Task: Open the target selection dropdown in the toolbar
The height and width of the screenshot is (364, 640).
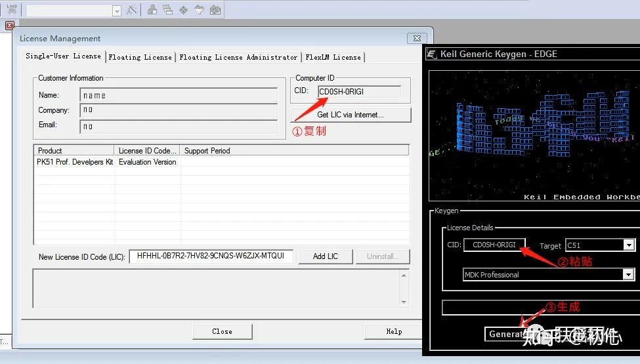Action: click(117, 10)
